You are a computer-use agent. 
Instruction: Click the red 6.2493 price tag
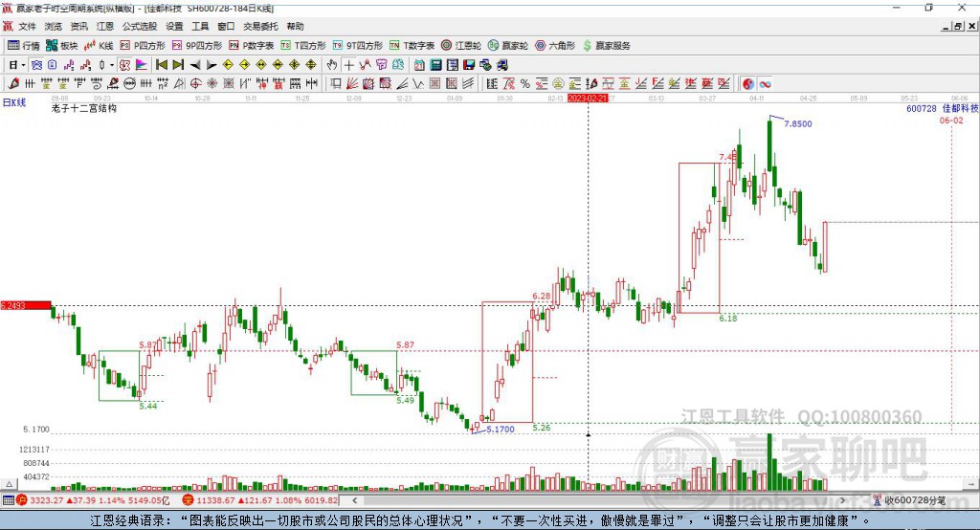26,305
